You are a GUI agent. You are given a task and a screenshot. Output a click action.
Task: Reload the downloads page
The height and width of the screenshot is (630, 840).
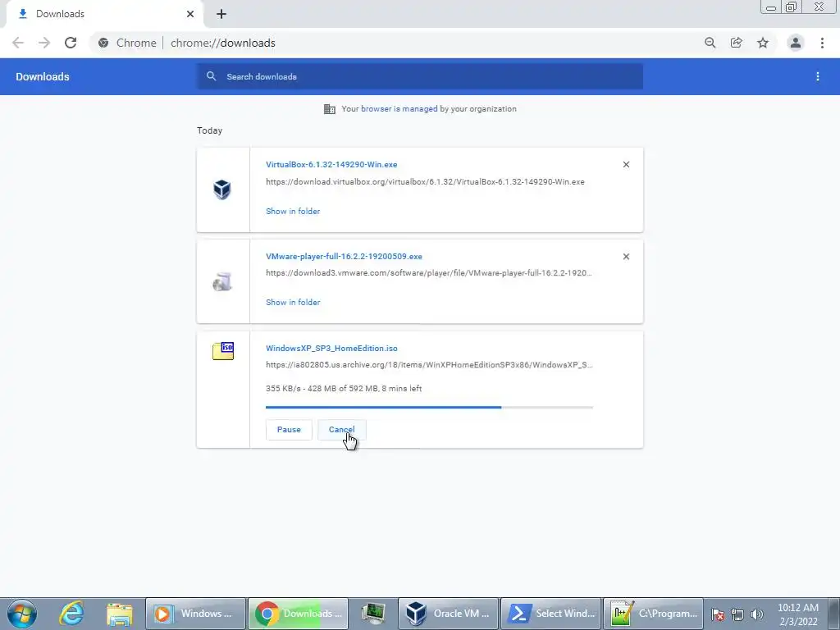click(x=71, y=43)
